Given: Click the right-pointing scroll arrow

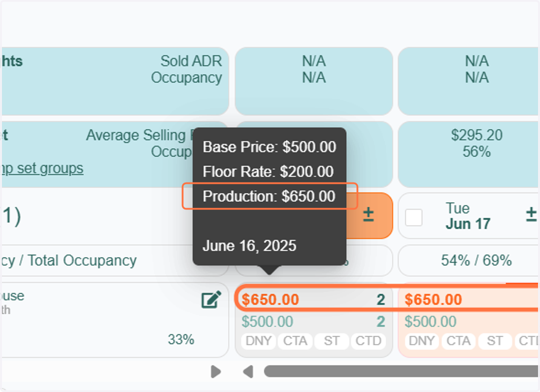Looking at the screenshot, I should 216,371.
